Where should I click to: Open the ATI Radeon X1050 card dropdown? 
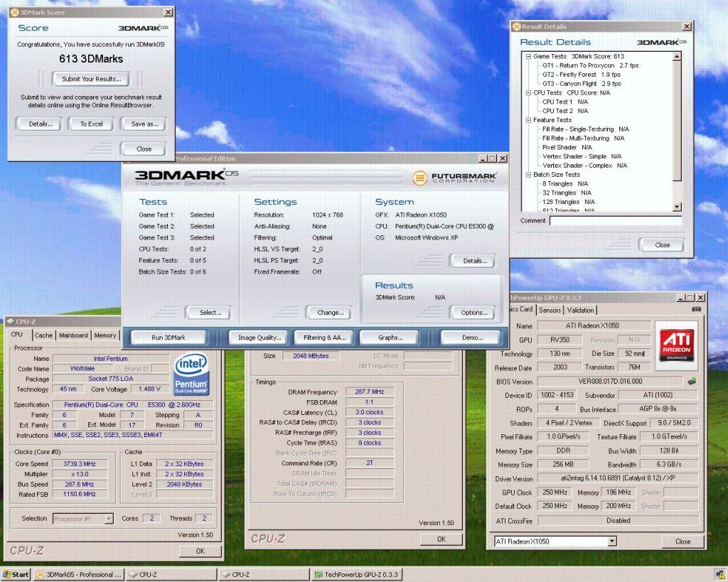pos(612,541)
